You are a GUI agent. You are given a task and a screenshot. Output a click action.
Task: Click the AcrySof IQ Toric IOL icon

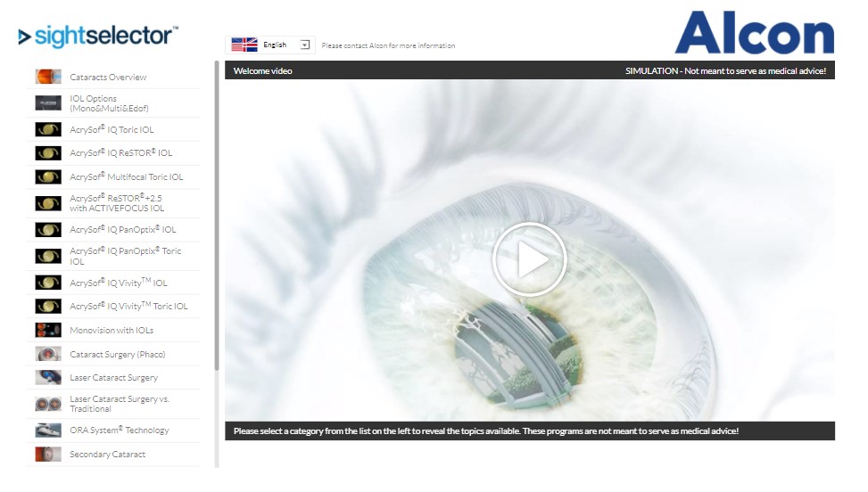point(48,129)
